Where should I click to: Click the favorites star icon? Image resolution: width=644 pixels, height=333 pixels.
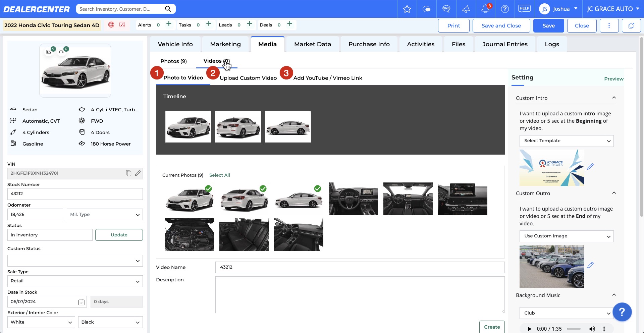(x=407, y=9)
